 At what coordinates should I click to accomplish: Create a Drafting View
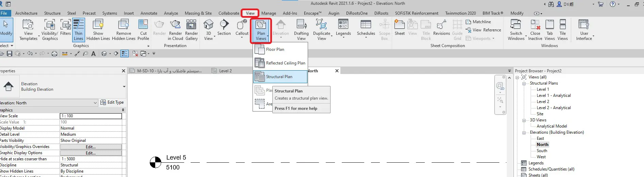point(301,30)
